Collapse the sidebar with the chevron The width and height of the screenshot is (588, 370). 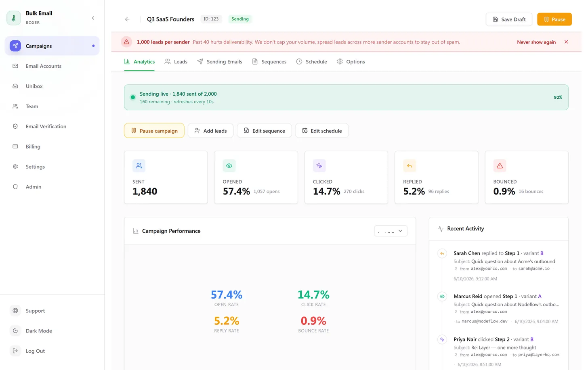pos(93,18)
